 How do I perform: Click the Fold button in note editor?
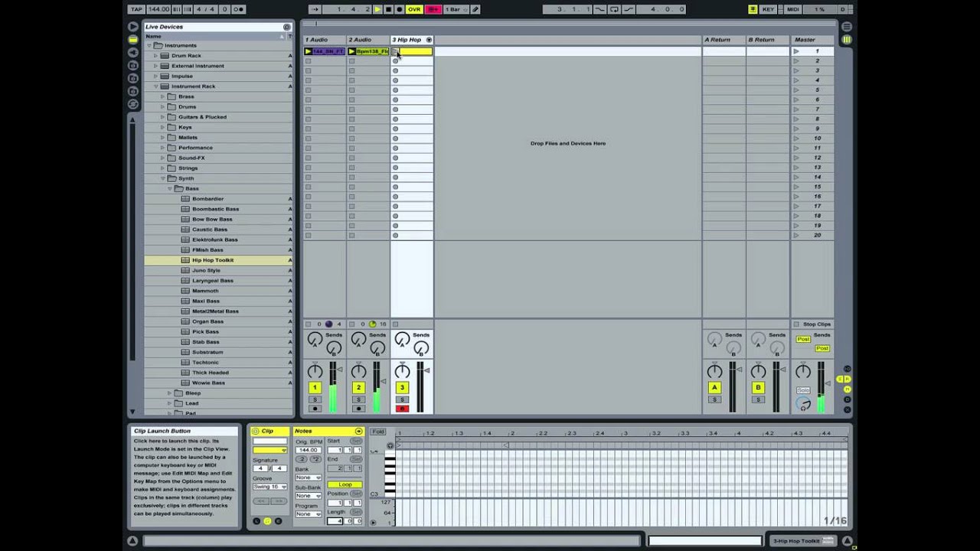pos(378,432)
